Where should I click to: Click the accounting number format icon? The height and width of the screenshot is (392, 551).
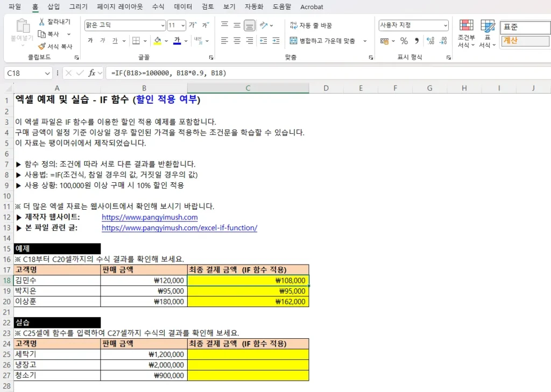(x=384, y=41)
